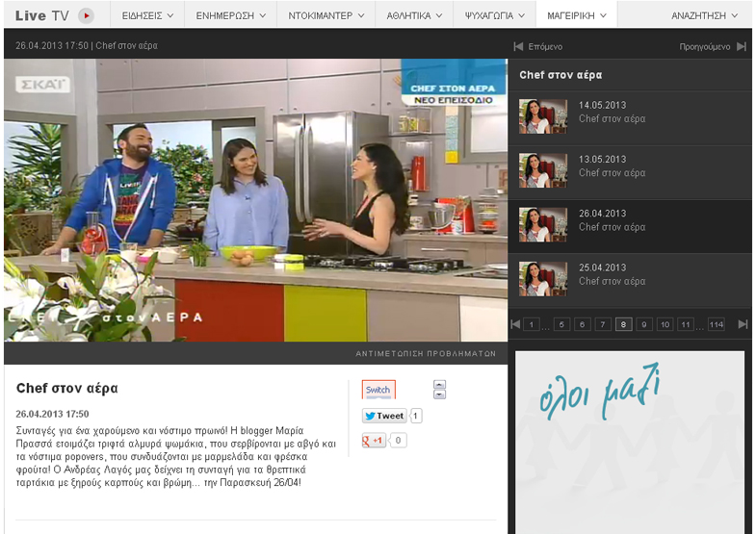Click the ΑΝΤΙΜΕΤΩΠΙΣΗ ΠΡΟΒΛΗΜΑΤΩΝ link
Viewport: 756px width, 534px height.
pyautogui.click(x=426, y=354)
